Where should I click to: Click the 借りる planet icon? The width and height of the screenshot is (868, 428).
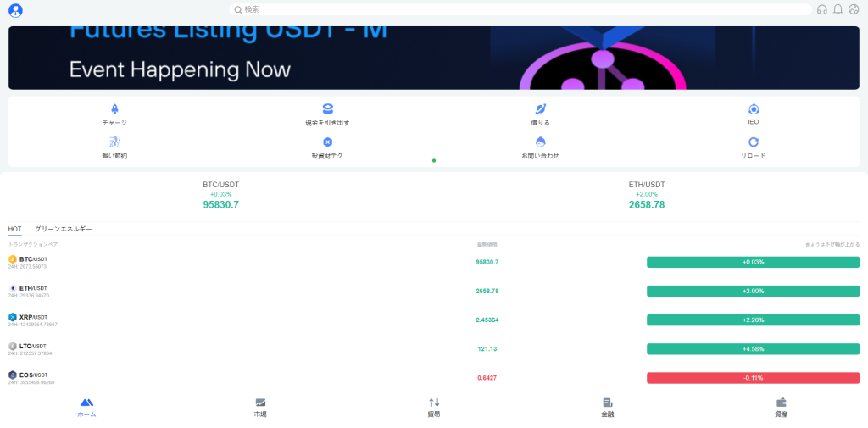pyautogui.click(x=540, y=109)
